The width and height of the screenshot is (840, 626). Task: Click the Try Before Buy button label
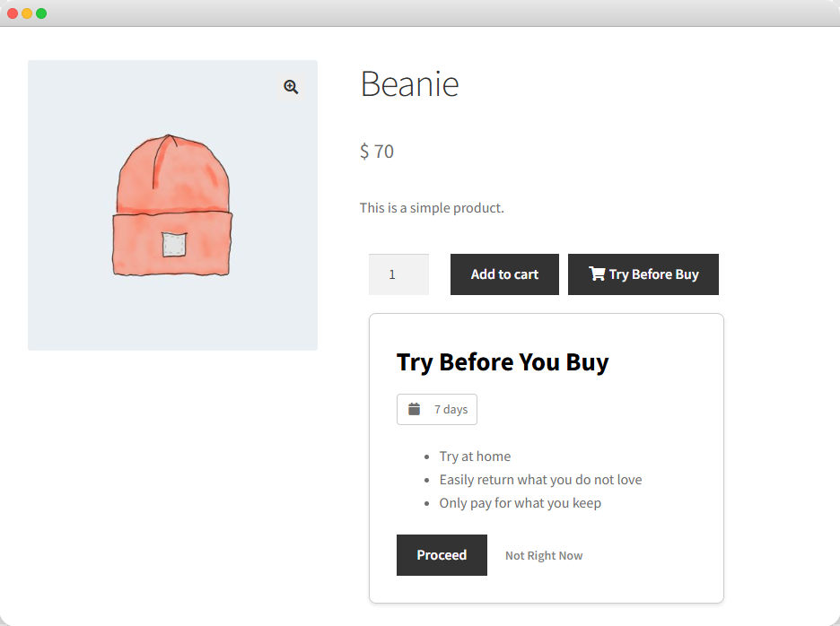pos(653,274)
